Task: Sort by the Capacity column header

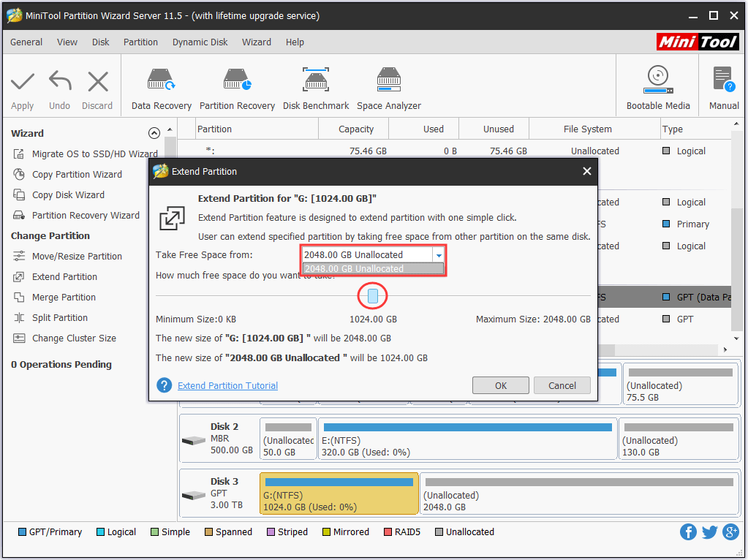Action: 353,129
